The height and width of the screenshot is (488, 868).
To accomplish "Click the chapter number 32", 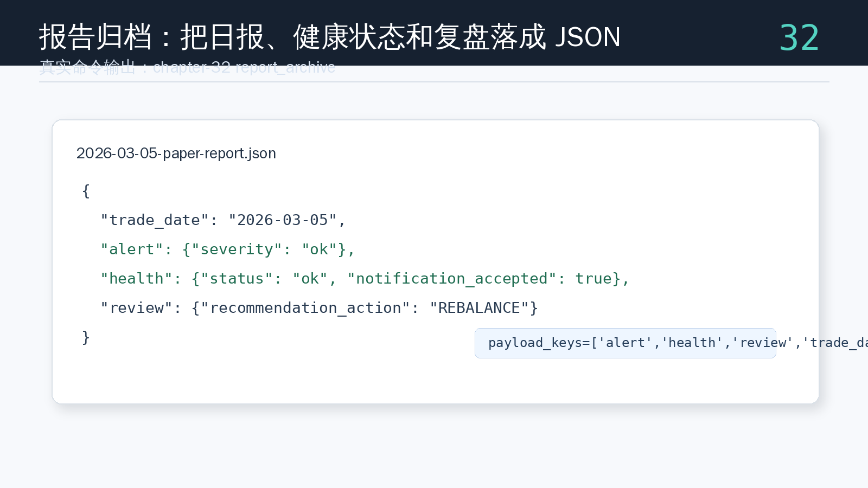I will point(799,37).
